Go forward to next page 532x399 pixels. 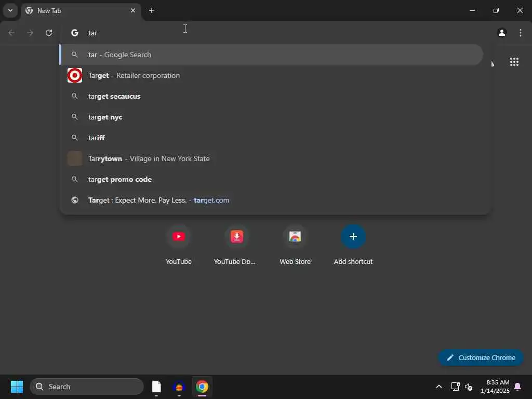30,33
